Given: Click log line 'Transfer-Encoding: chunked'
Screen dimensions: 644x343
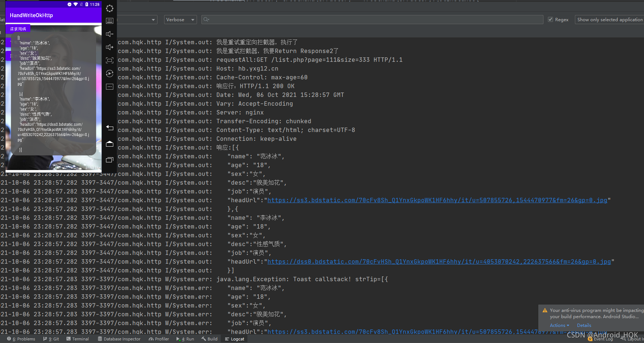Looking at the screenshot, I should [264, 121].
